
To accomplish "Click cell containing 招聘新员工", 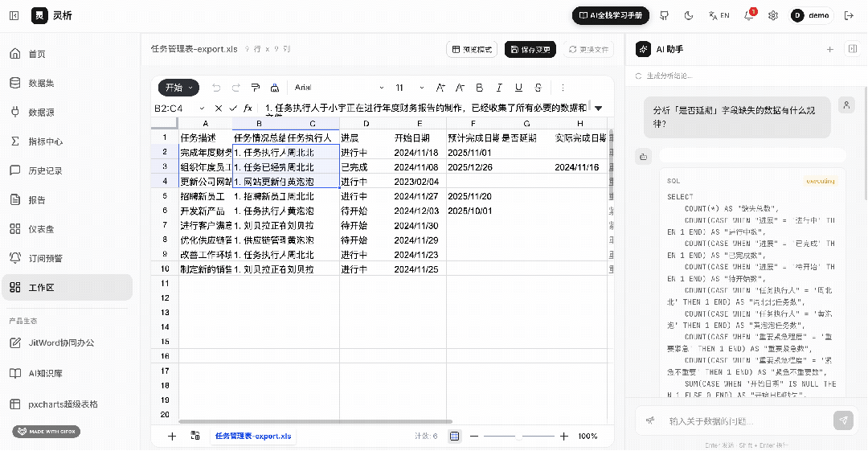I will click(x=206, y=196).
